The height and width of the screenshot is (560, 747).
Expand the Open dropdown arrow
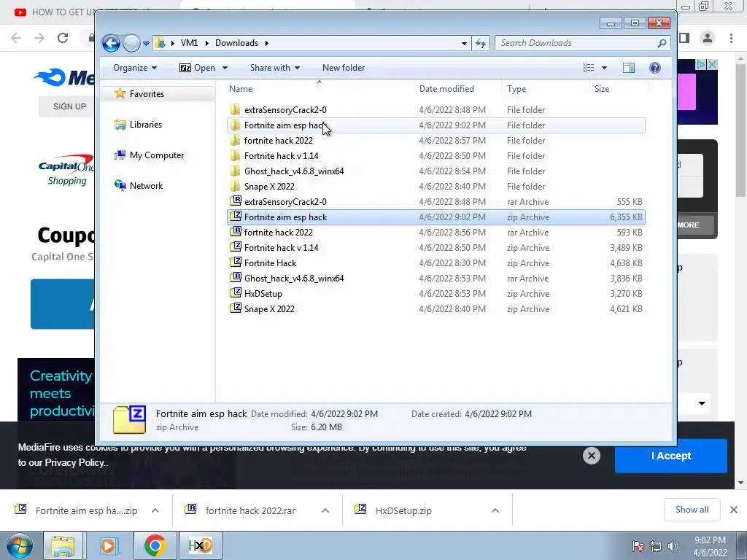point(225,68)
